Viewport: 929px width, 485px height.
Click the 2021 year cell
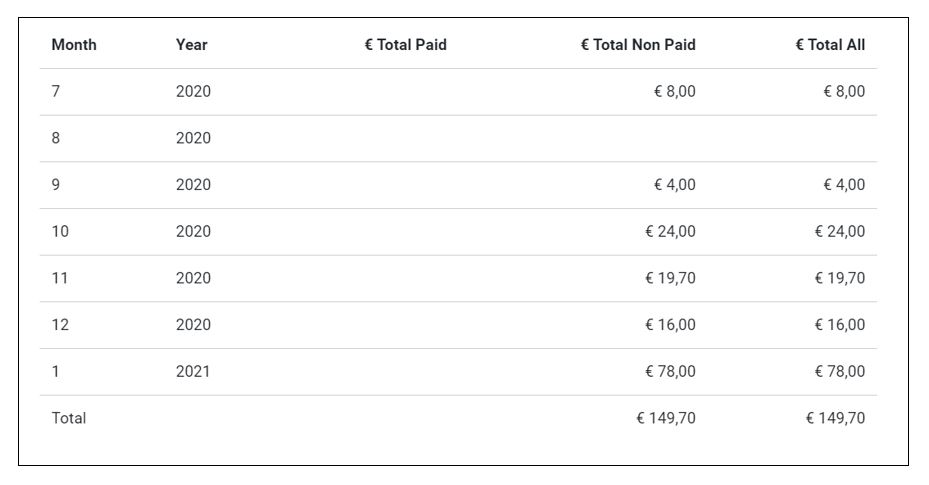click(193, 372)
